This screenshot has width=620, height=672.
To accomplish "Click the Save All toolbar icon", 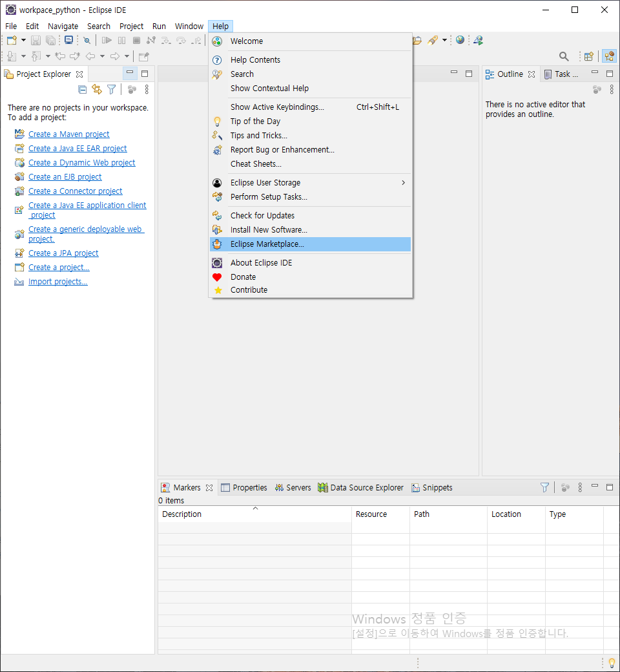I will [x=50, y=40].
